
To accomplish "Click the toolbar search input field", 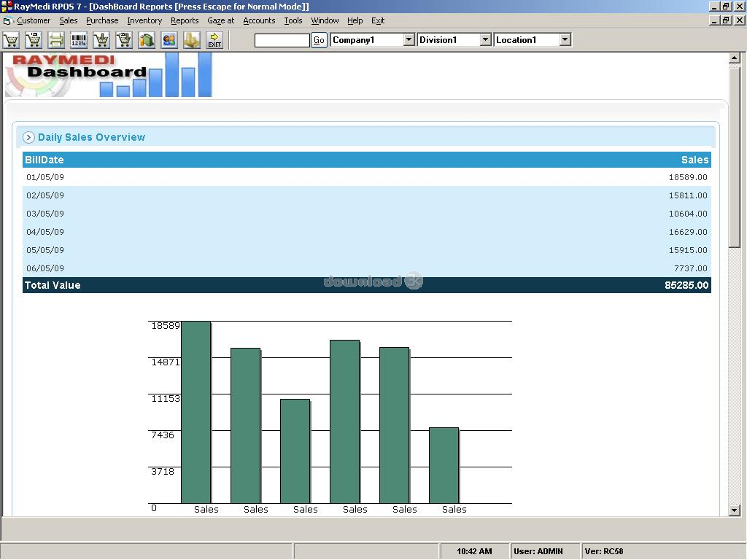I will pyautogui.click(x=282, y=40).
